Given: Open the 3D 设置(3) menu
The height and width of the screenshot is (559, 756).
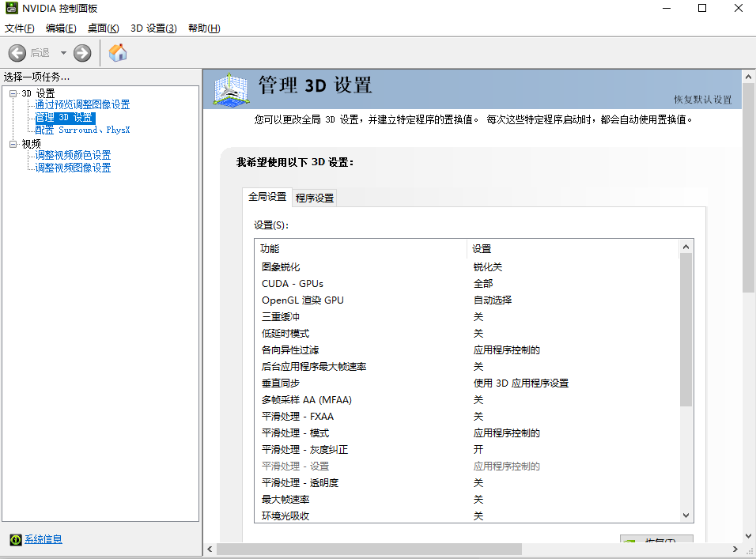Looking at the screenshot, I should [153, 28].
